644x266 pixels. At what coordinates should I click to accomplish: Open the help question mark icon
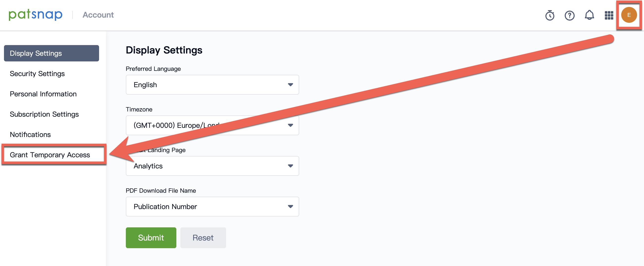click(x=569, y=16)
